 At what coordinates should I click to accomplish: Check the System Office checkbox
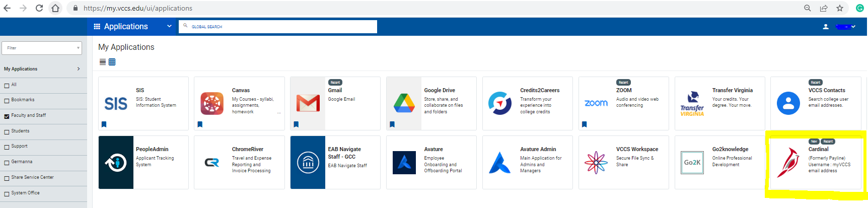(7, 194)
